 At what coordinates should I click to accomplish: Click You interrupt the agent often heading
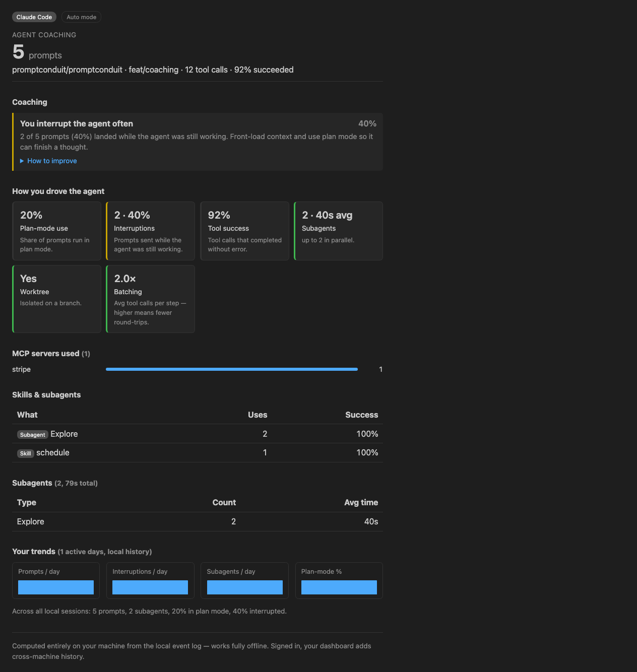pos(77,123)
